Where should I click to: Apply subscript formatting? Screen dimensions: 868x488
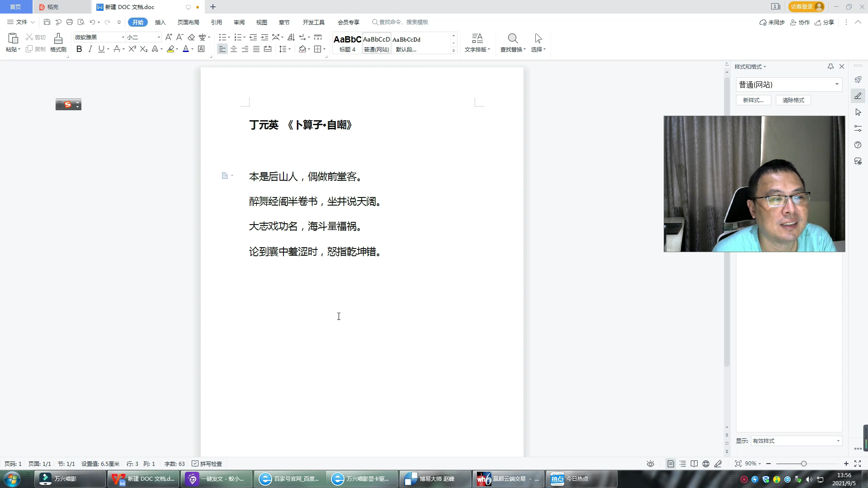[x=144, y=49]
